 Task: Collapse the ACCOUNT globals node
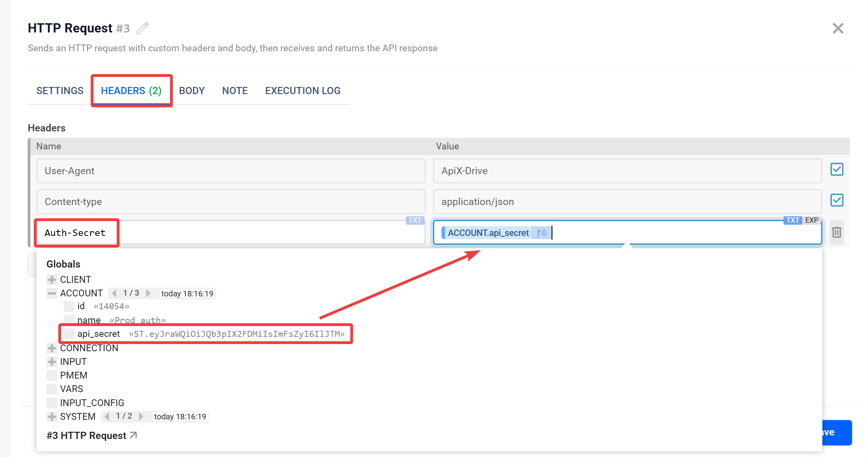[52, 293]
